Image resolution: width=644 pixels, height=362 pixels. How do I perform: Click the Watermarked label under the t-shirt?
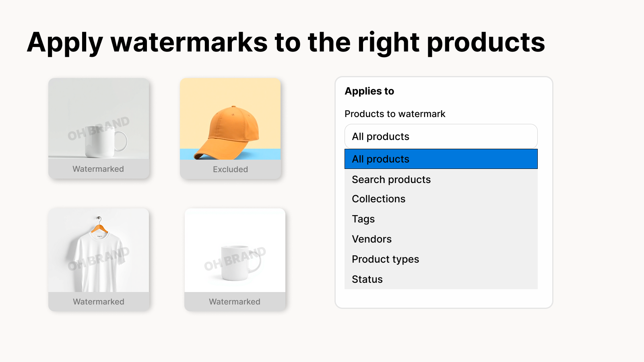point(98,302)
